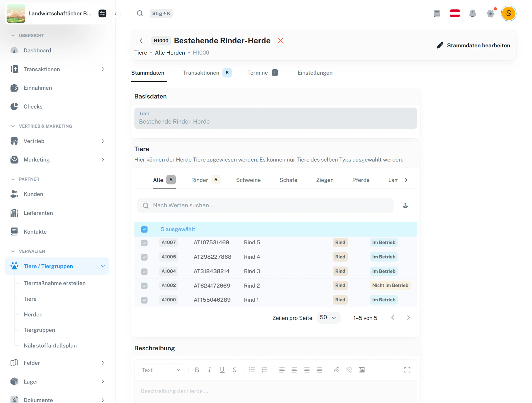Toggle fullscreen editor mode
The image size is (532, 403).
(x=407, y=370)
